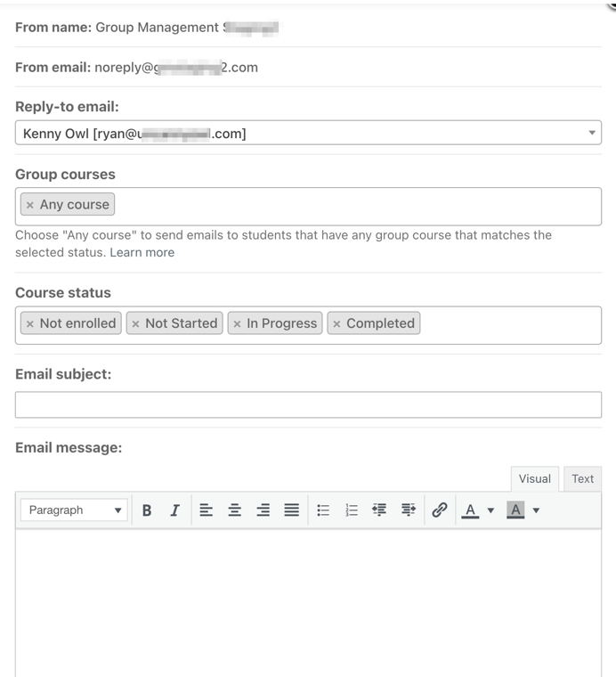616x677 pixels.
Task: Apply italic formatting to the message
Action: coord(175,510)
